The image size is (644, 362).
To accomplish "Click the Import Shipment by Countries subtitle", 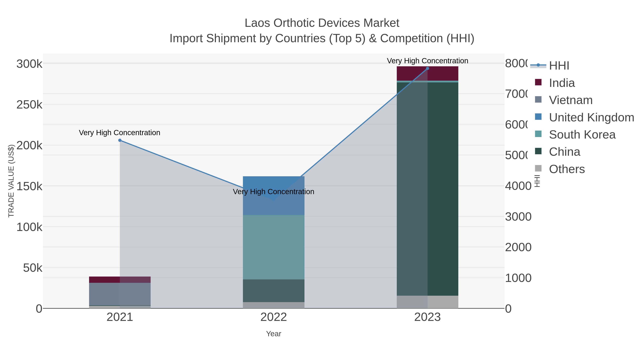I will click(x=322, y=38).
